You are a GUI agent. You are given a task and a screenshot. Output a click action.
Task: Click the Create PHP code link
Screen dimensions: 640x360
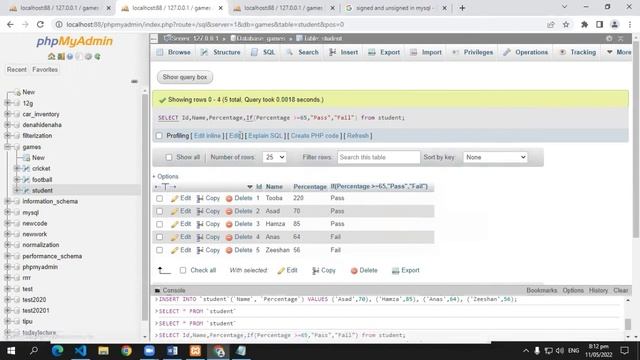pos(315,136)
